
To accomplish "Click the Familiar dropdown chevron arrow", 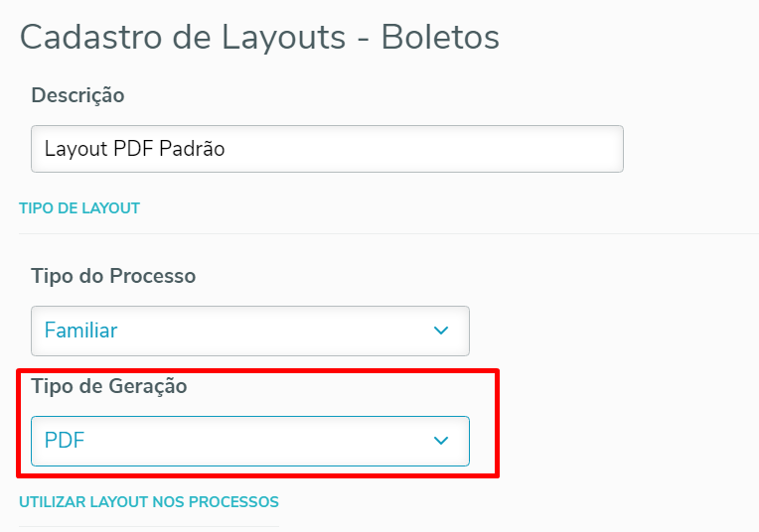I will point(441,331).
